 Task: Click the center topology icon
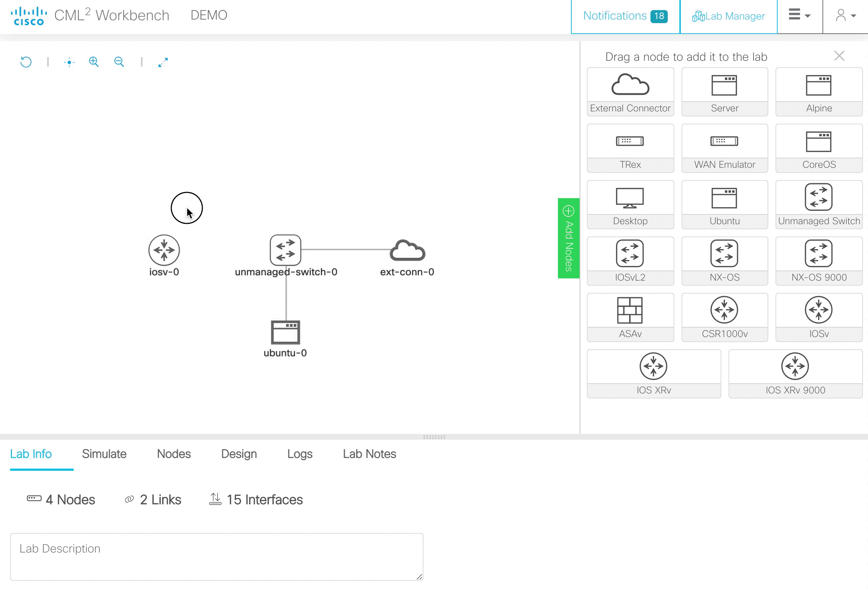point(69,62)
